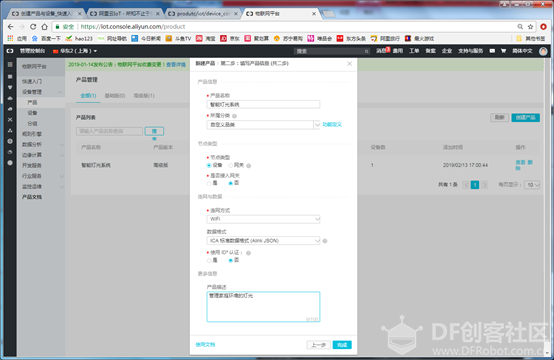
Task: Open the 使用文档 link in dialog
Action: pos(205,345)
